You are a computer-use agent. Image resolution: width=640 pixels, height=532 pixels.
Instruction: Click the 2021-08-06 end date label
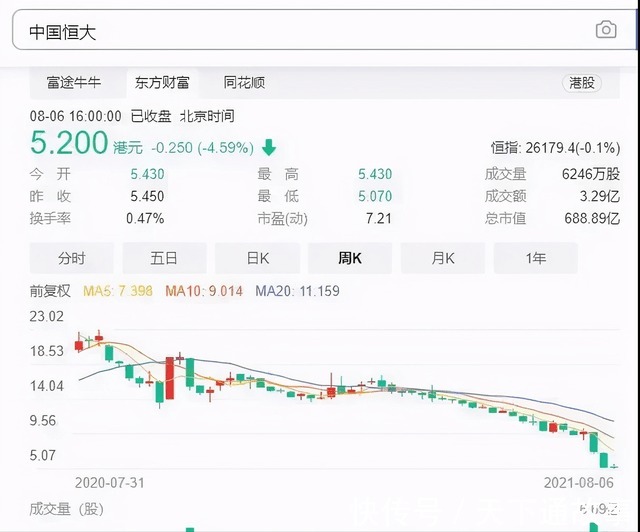point(579,483)
